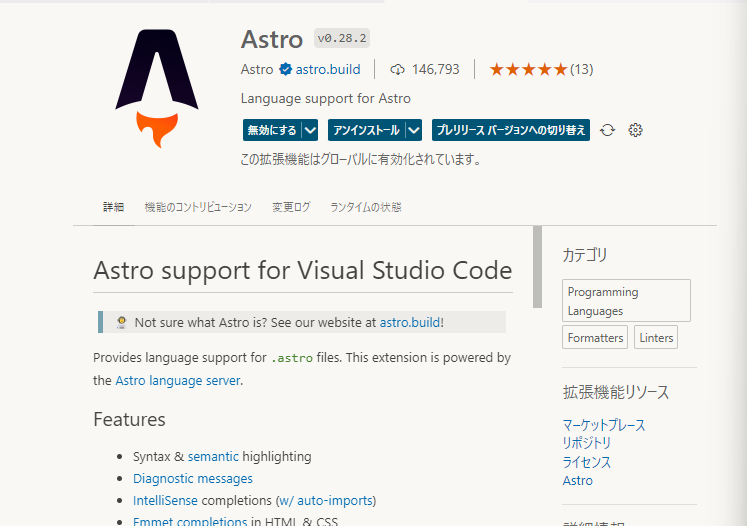Select the 機能のコントリビューション tab

click(x=198, y=207)
